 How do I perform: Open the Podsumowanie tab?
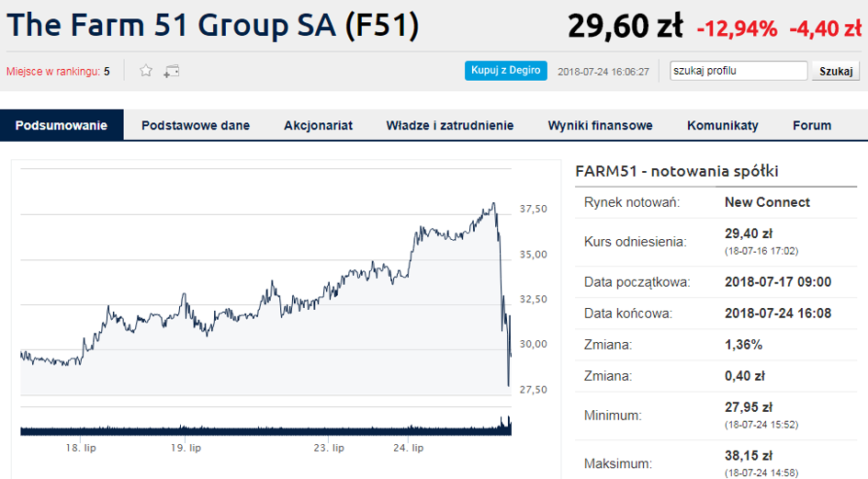pos(62,126)
